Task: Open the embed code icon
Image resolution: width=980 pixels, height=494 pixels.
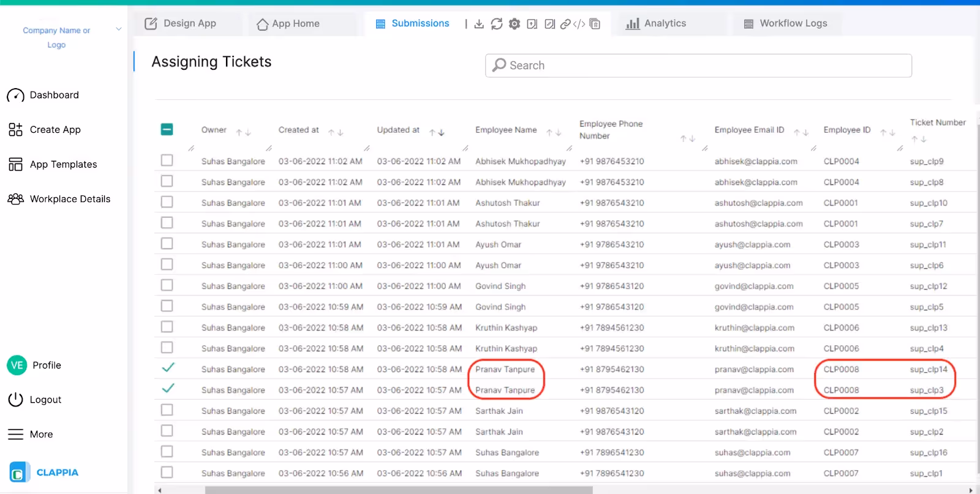Action: coord(579,24)
